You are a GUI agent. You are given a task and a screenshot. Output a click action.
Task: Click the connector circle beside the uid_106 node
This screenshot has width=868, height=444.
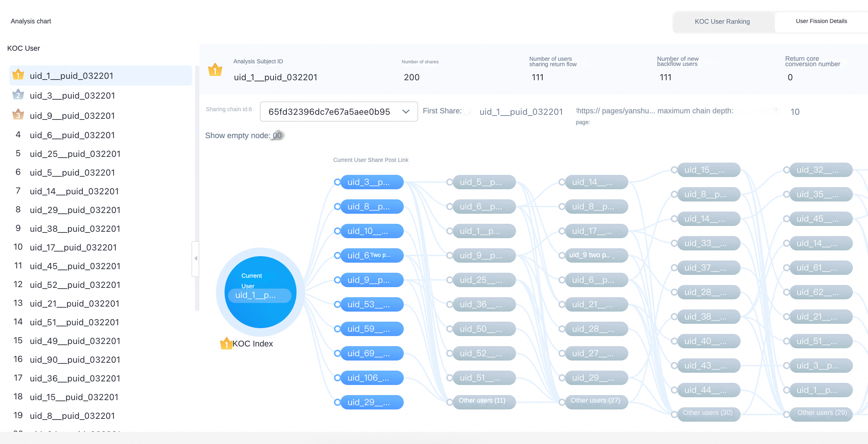click(x=337, y=378)
